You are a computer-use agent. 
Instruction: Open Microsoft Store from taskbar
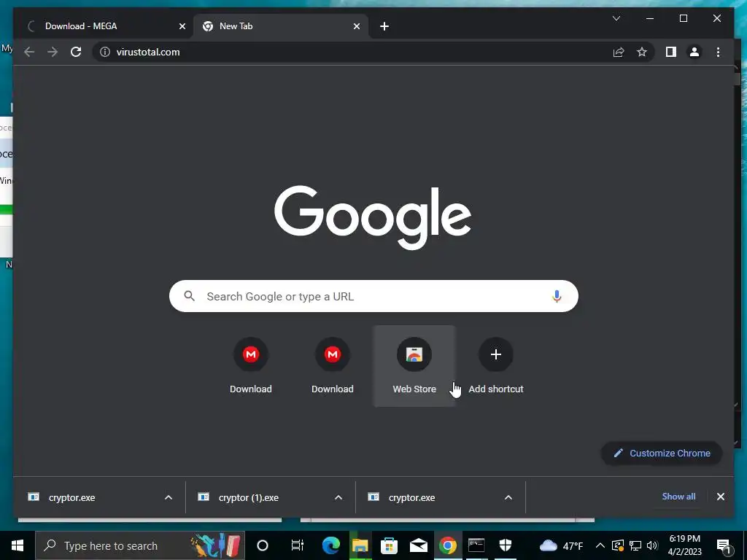click(x=390, y=545)
